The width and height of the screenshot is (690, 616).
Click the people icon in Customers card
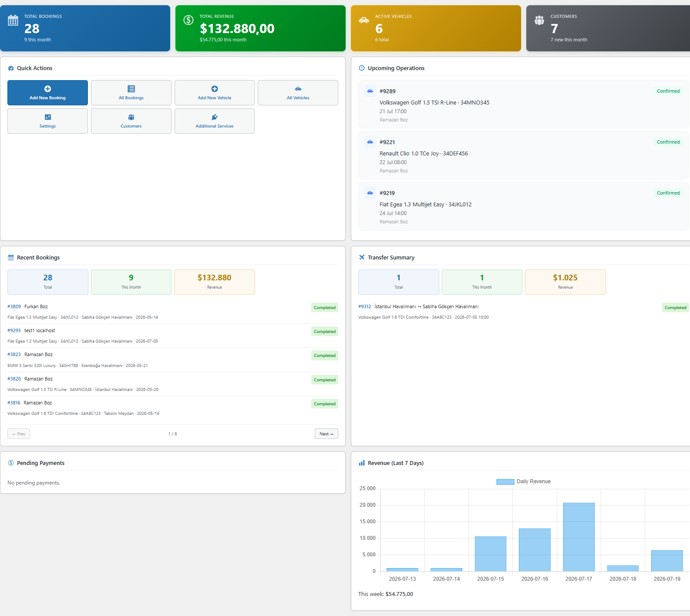(539, 20)
